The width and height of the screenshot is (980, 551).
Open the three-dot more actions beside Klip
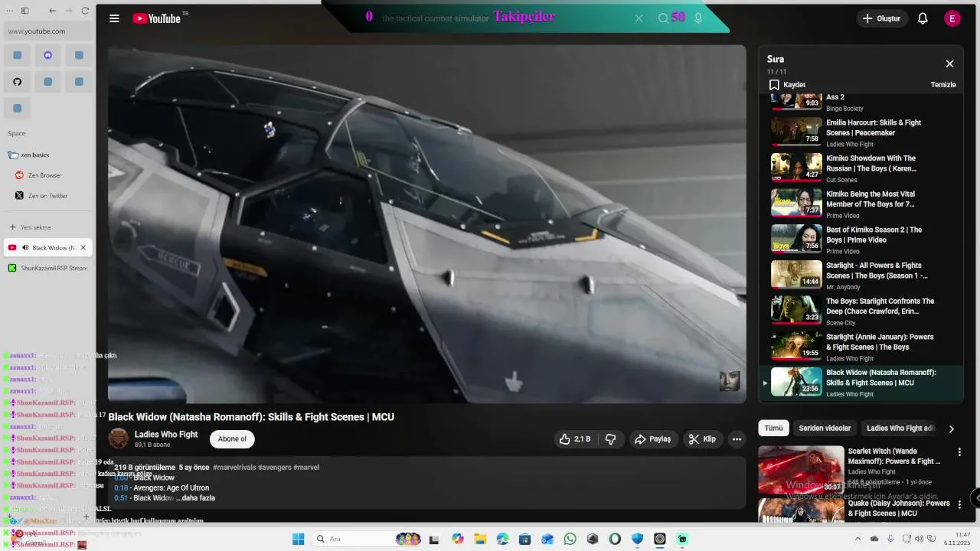tap(737, 439)
